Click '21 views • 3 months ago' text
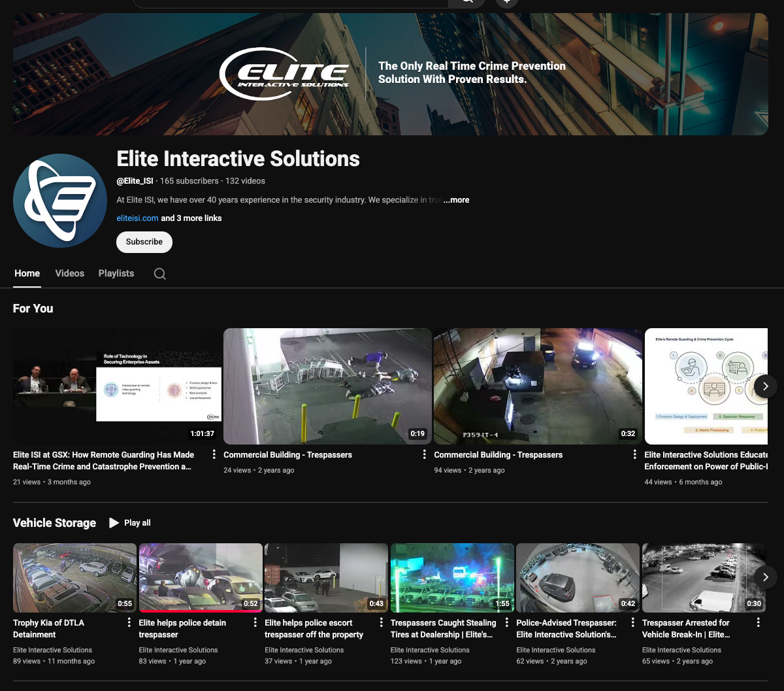The width and height of the screenshot is (784, 691). [x=52, y=482]
